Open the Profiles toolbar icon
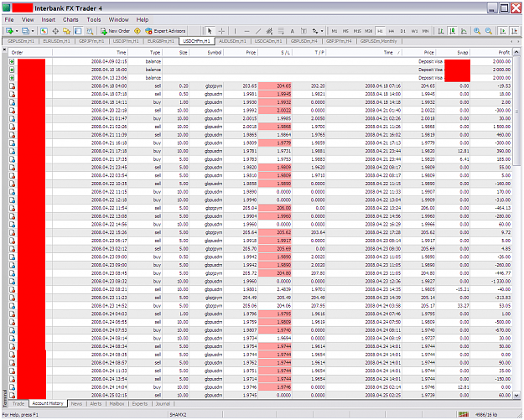This screenshot has height=420, width=524. pos(25,31)
